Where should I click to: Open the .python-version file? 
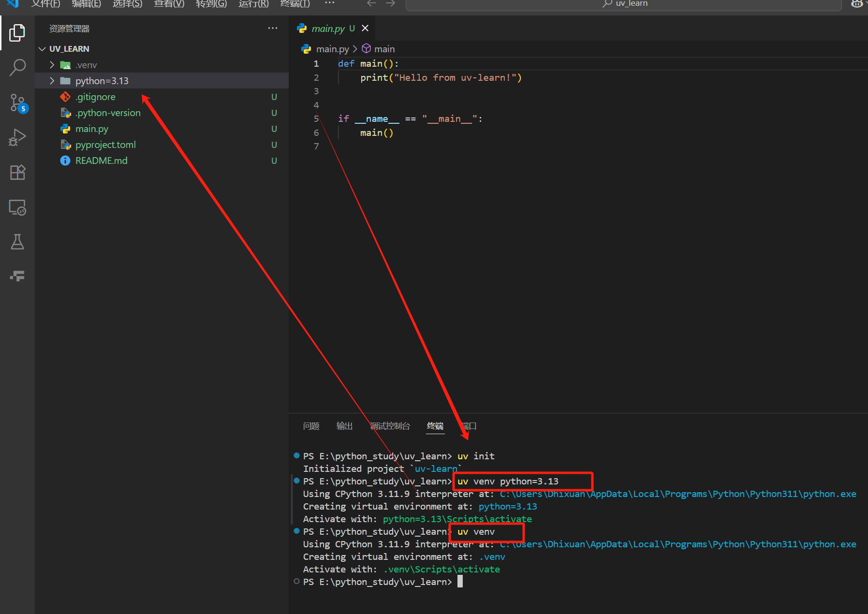108,113
